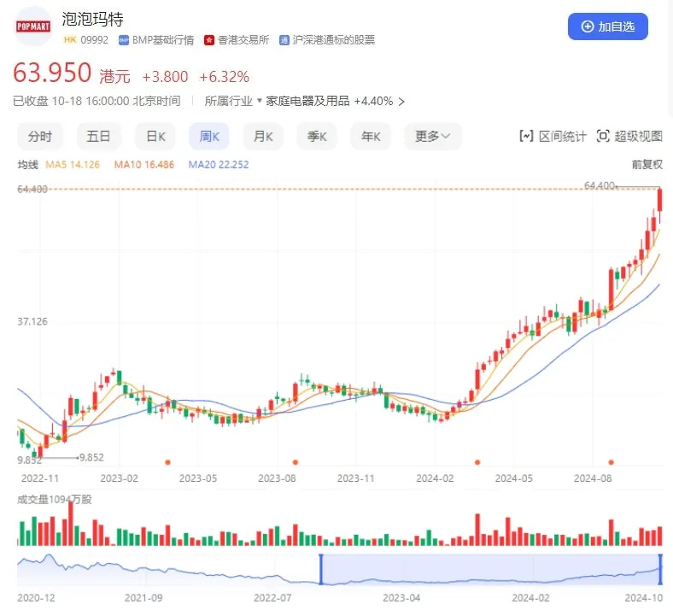The width and height of the screenshot is (673, 616).
Task: Click orange event dot near 2023-08
Action: click(x=296, y=462)
